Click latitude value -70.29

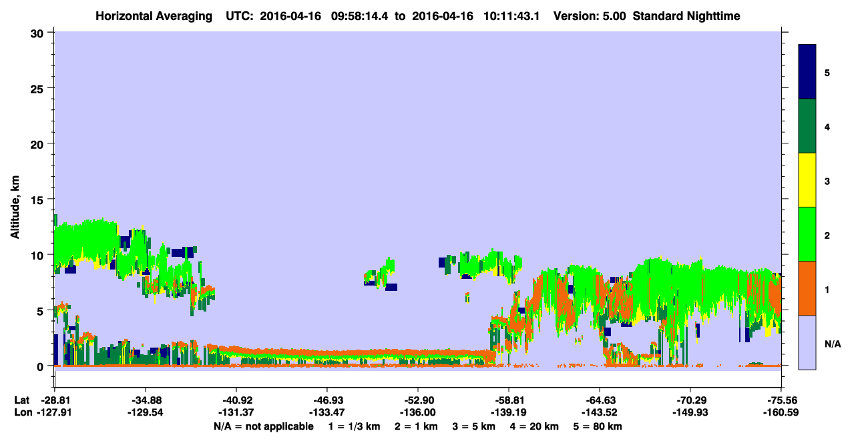pos(690,400)
